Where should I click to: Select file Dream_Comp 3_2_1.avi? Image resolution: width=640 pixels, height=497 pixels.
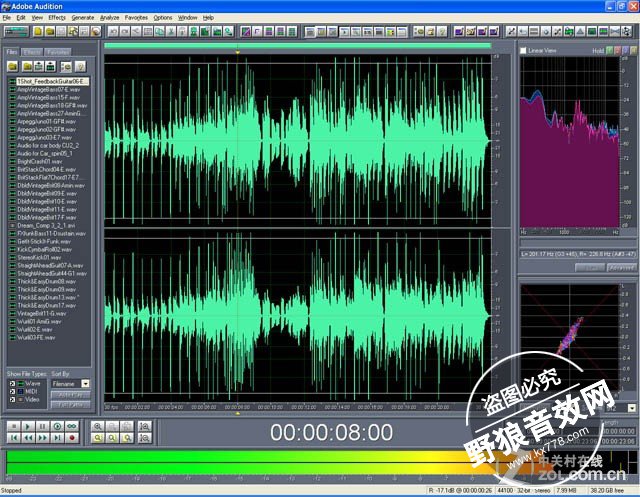[x=48, y=225]
